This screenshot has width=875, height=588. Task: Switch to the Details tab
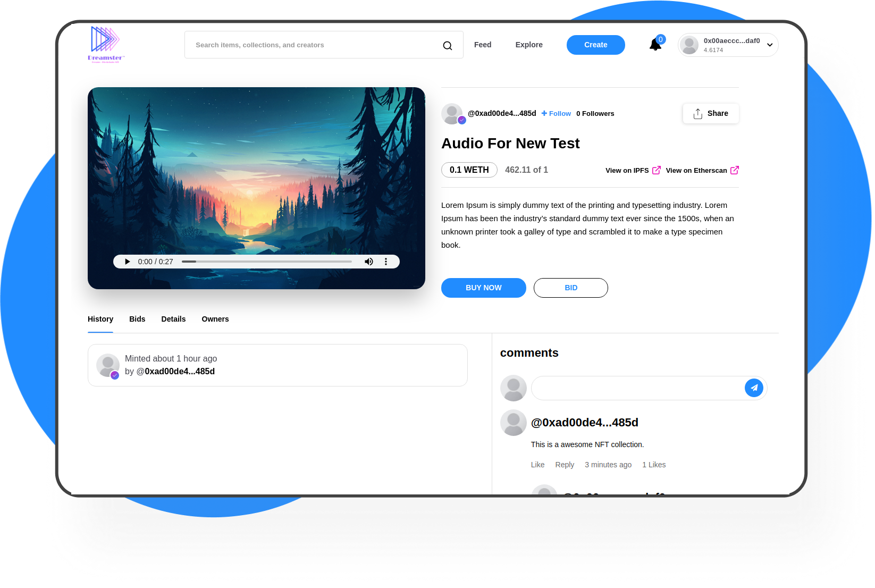point(173,319)
